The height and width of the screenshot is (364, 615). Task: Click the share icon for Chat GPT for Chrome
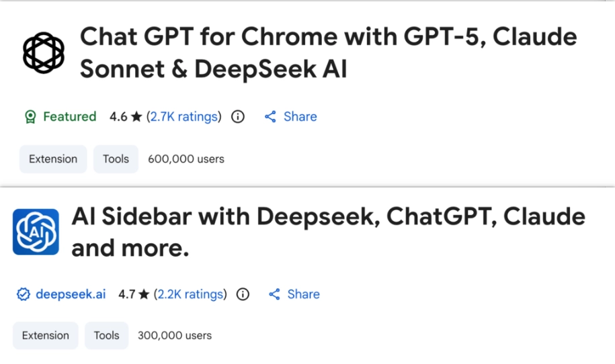(270, 117)
